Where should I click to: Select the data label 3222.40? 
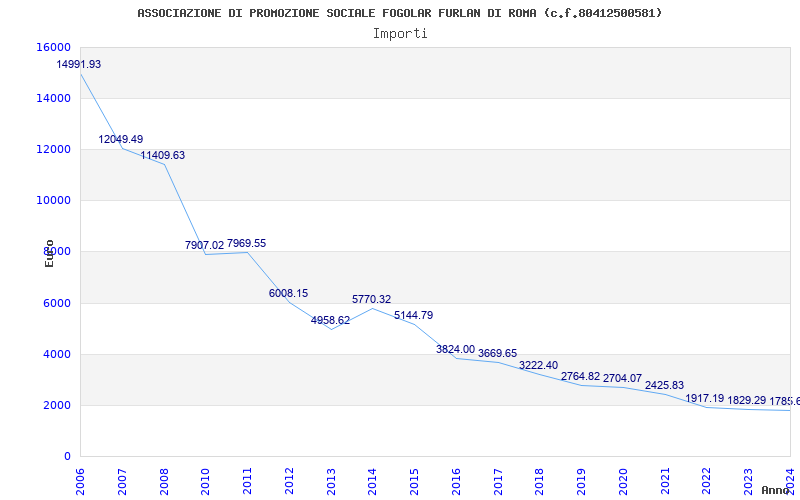[539, 365]
